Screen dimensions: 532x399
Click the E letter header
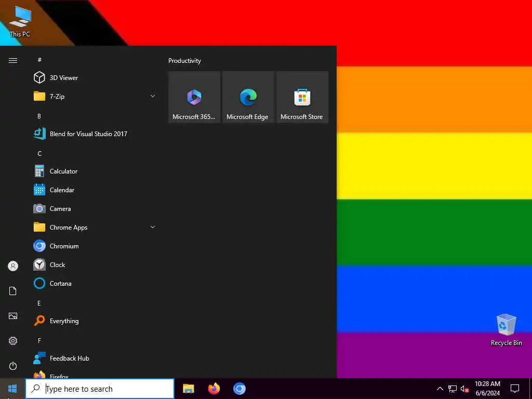[39, 303]
